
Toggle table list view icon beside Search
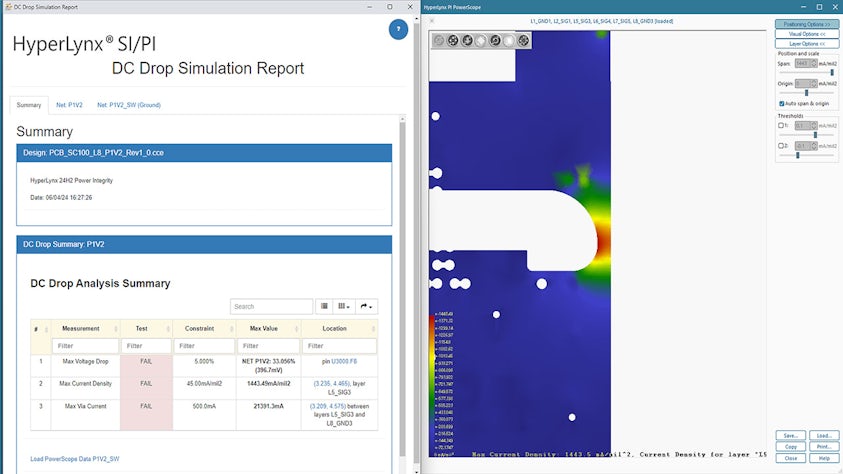(x=324, y=306)
